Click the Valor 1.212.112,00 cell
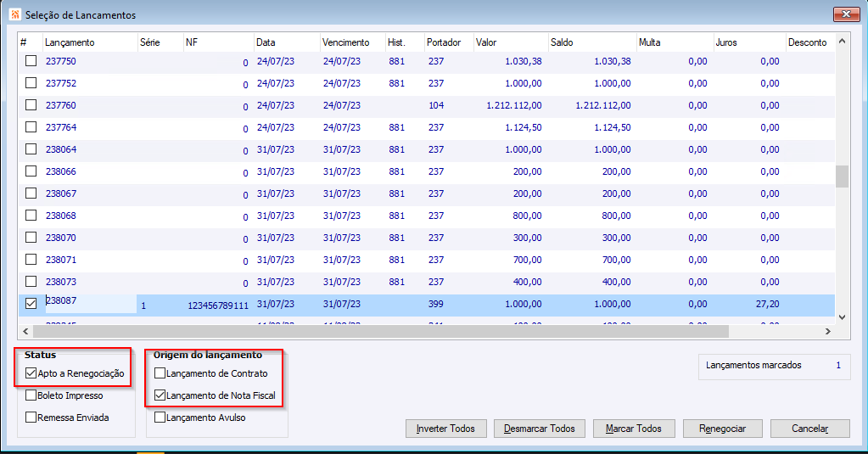 pos(514,105)
